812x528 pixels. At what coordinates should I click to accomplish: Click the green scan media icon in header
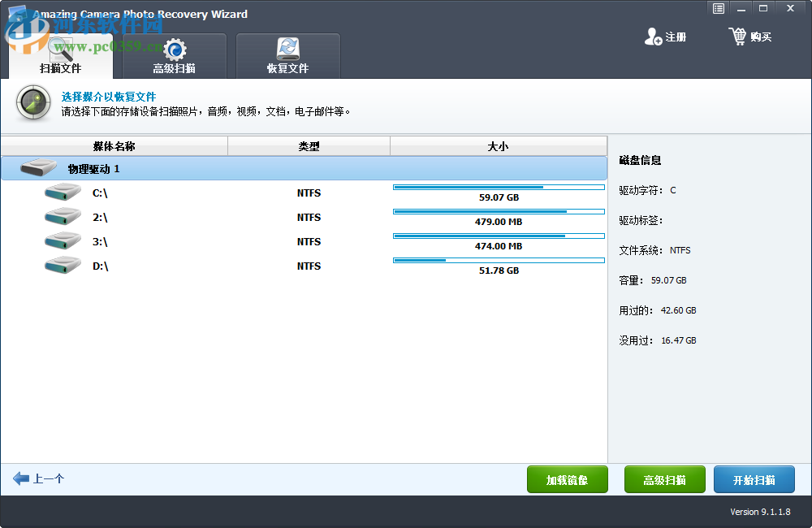pyautogui.click(x=32, y=105)
